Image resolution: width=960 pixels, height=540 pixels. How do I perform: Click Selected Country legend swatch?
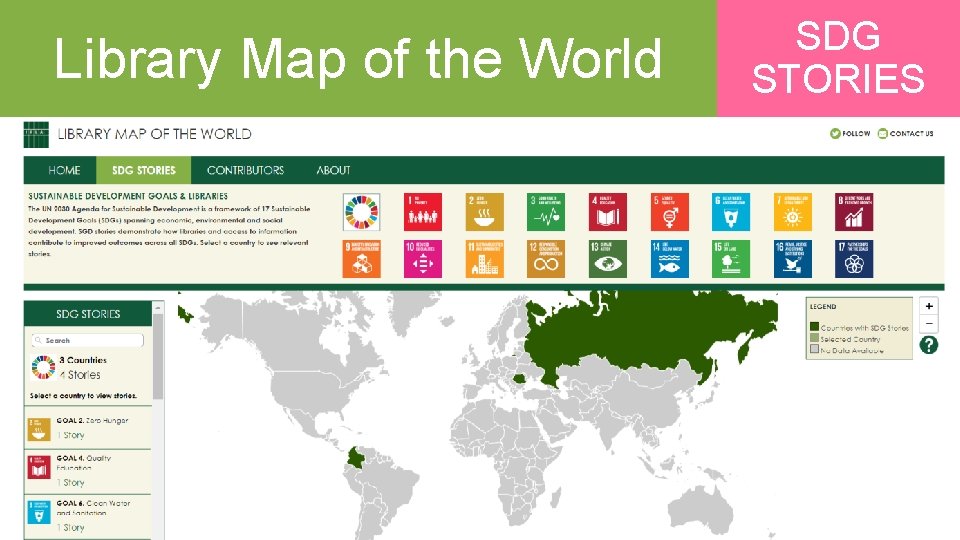[x=814, y=338]
